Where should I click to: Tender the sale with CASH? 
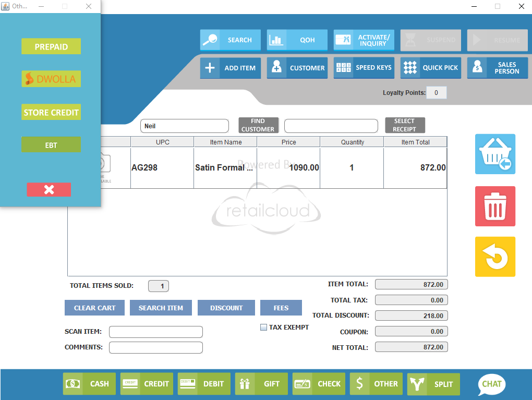coord(89,384)
